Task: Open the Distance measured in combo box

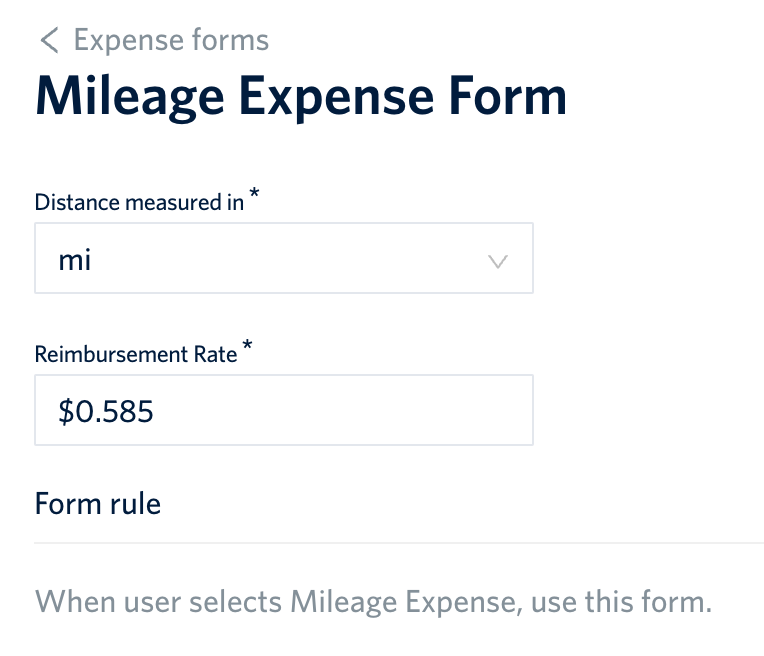Action: 283,258
